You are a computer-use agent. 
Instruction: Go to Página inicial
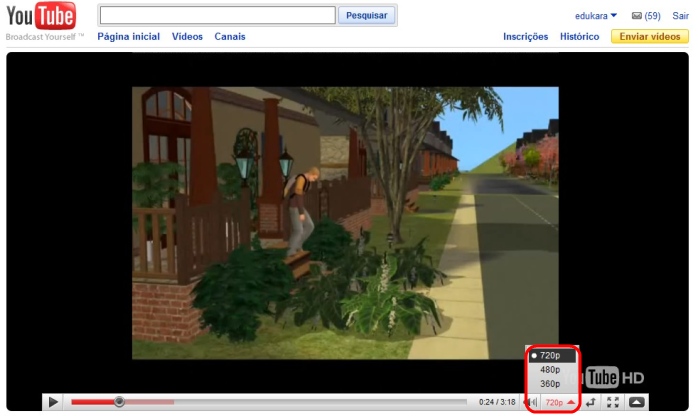[x=129, y=36]
